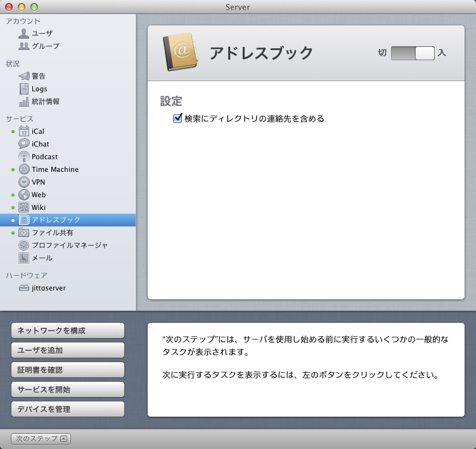Click the green zoom window button
This screenshot has width=476, height=449.
coord(34,7)
